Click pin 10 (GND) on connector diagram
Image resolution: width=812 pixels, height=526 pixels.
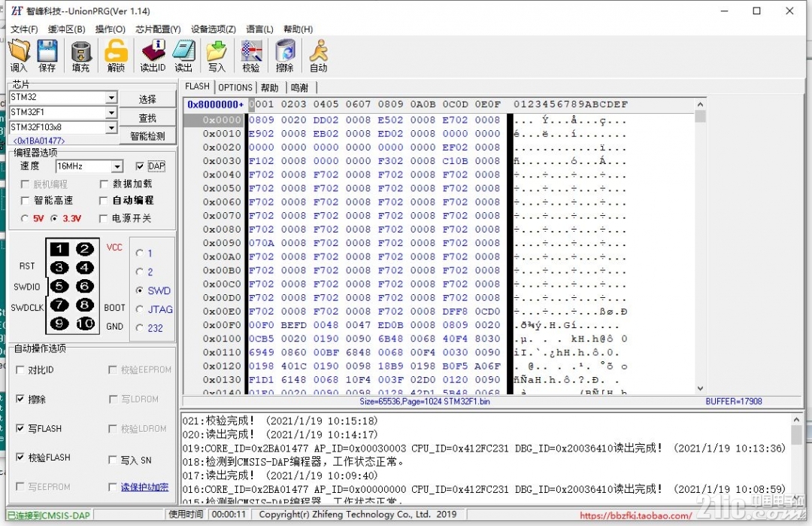[x=85, y=324]
